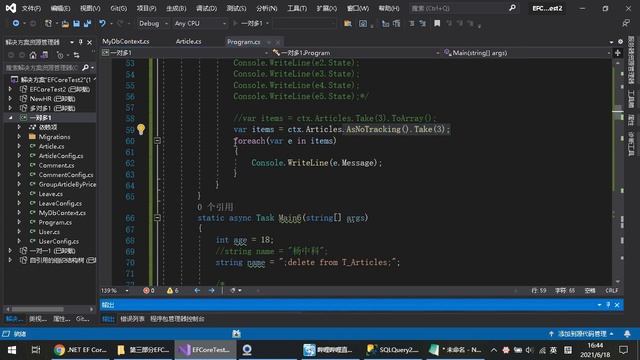The image size is (640, 360).
Task: Switch to 程序包管理器控制台 tab
Action: [177, 319]
